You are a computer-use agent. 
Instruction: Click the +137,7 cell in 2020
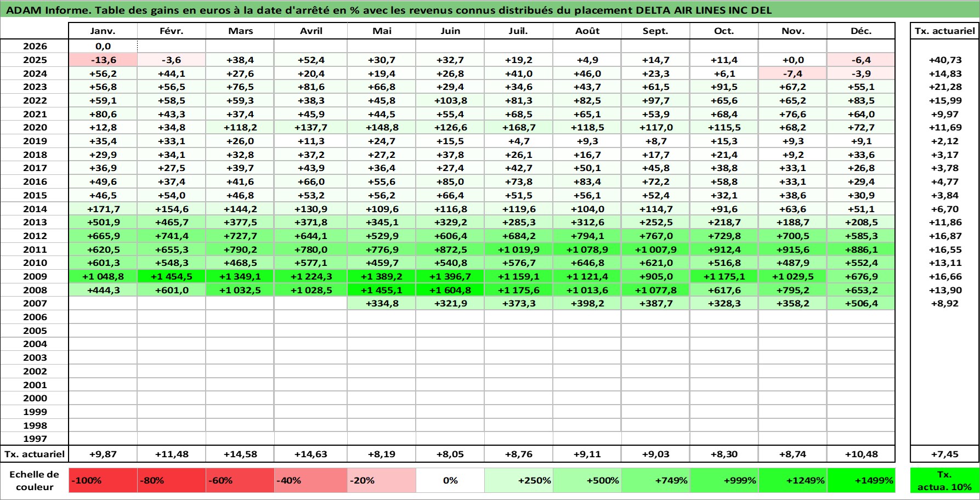[311, 128]
